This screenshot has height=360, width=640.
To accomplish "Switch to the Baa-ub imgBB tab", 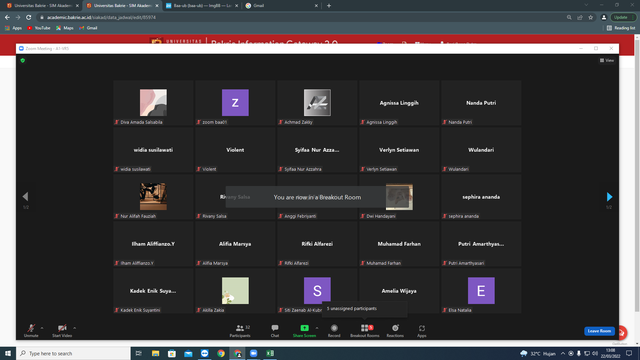I will (x=202, y=6).
